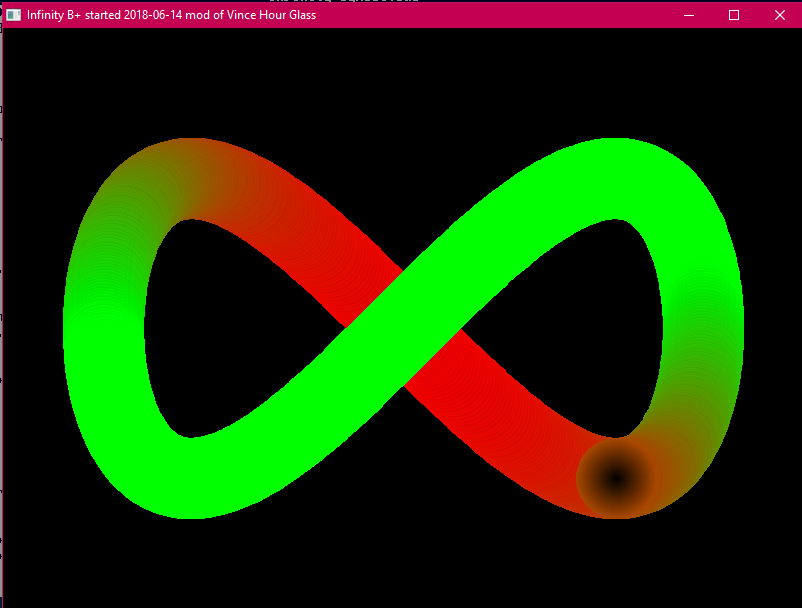Screen dimensions: 802x608
Task: Maximize the Infinity B+ window
Action: 734,15
